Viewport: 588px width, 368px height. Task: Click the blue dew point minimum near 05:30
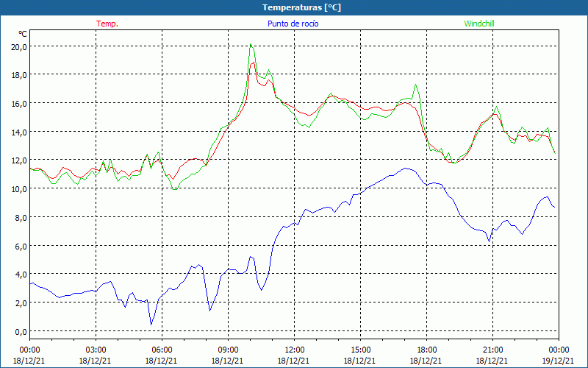pyautogui.click(x=151, y=325)
